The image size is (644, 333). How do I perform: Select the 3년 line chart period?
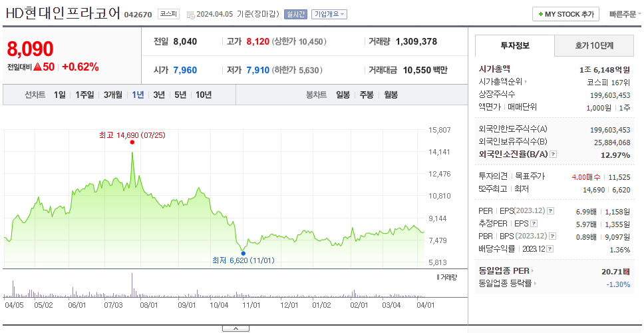click(x=159, y=95)
